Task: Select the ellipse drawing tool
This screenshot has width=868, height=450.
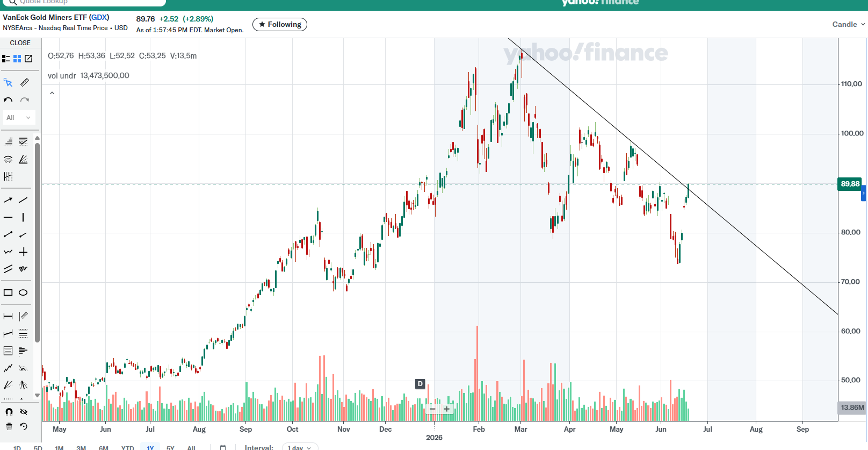Action: coord(23,292)
